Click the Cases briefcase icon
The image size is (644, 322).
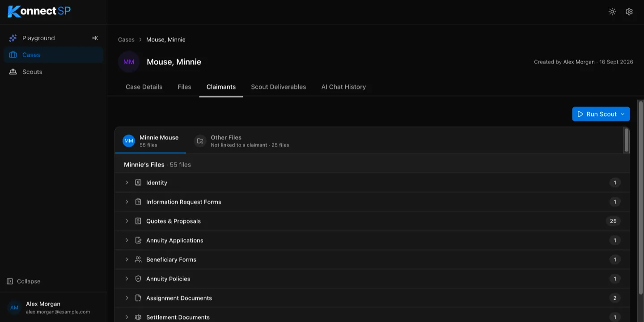click(13, 55)
